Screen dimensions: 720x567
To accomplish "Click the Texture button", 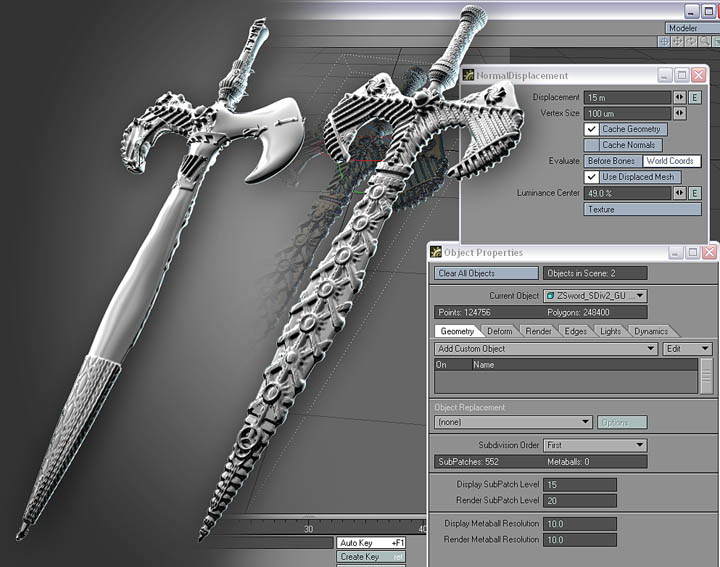I will pyautogui.click(x=642, y=209).
